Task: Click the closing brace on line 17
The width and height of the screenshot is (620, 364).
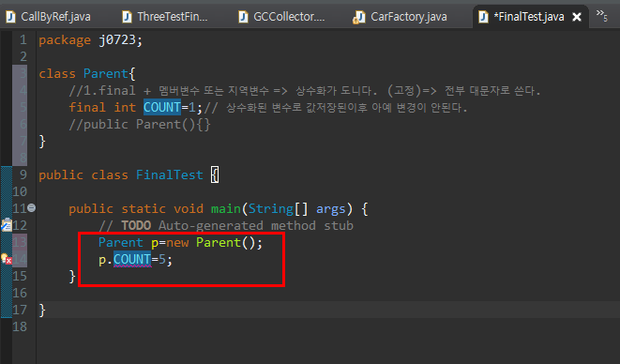Action: (42, 310)
